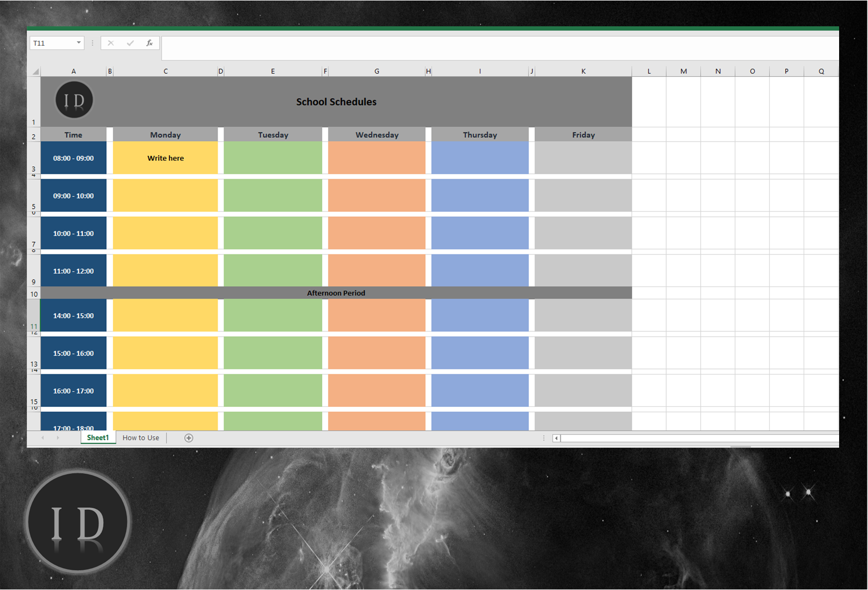Select column K header
The width and height of the screenshot is (868, 590).
pyautogui.click(x=583, y=71)
